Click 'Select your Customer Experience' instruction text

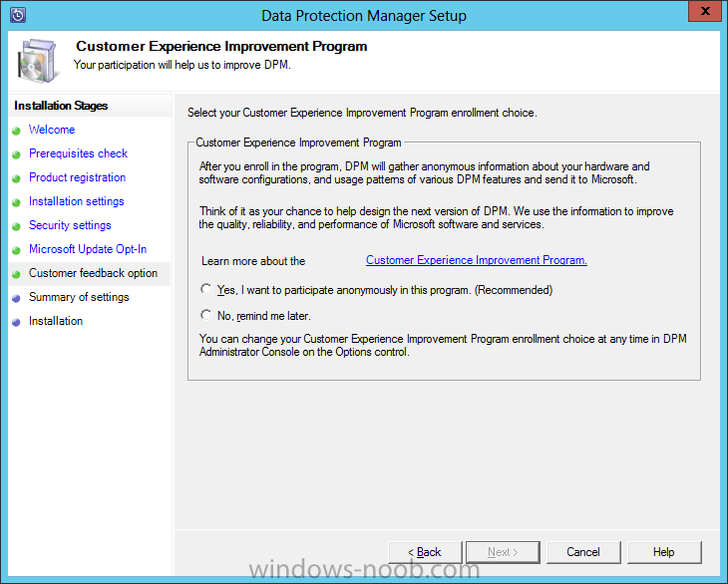pos(362,113)
